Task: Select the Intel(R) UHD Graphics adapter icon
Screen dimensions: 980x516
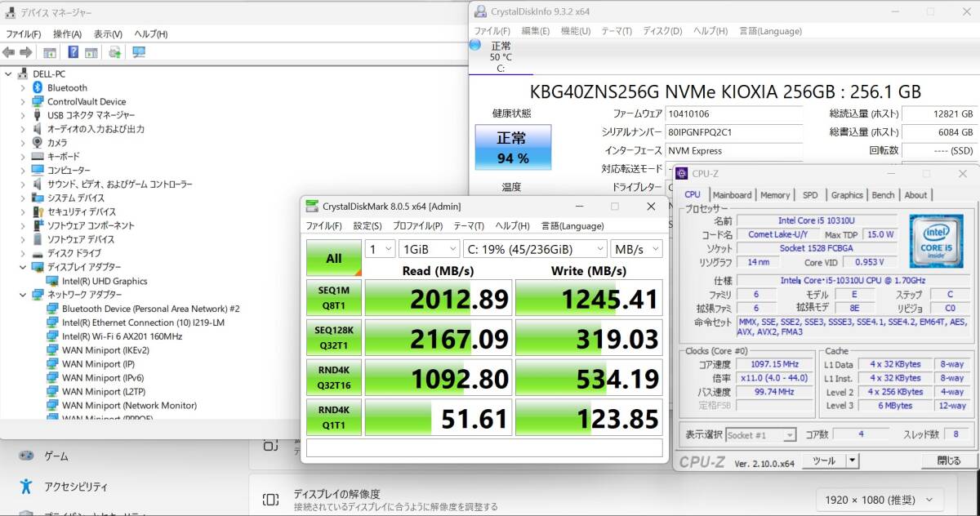Action: 52,281
